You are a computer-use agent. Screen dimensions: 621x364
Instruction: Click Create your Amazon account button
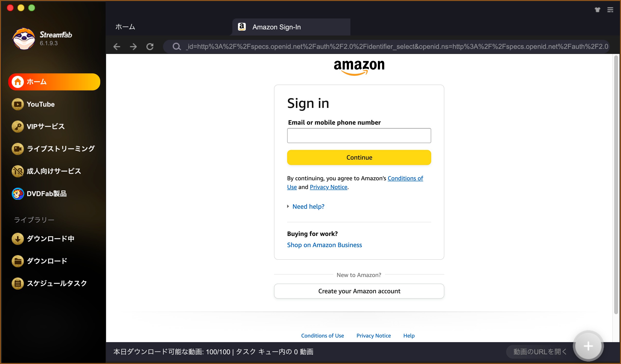(359, 291)
